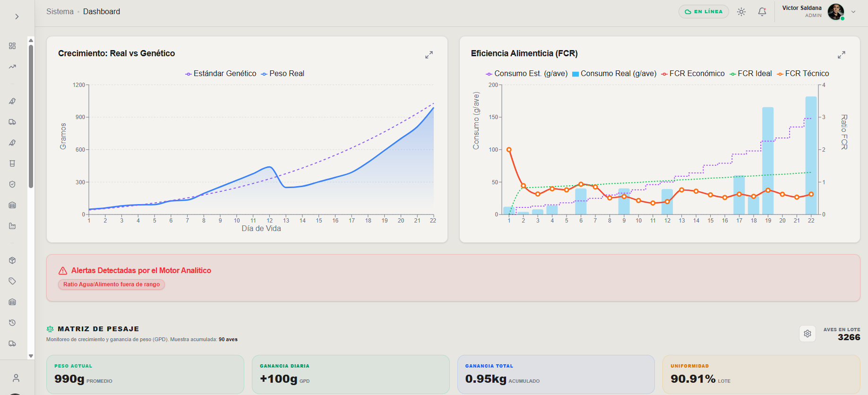Toggle the Estándar Genético legend series
This screenshot has height=395, width=868.
click(221, 74)
